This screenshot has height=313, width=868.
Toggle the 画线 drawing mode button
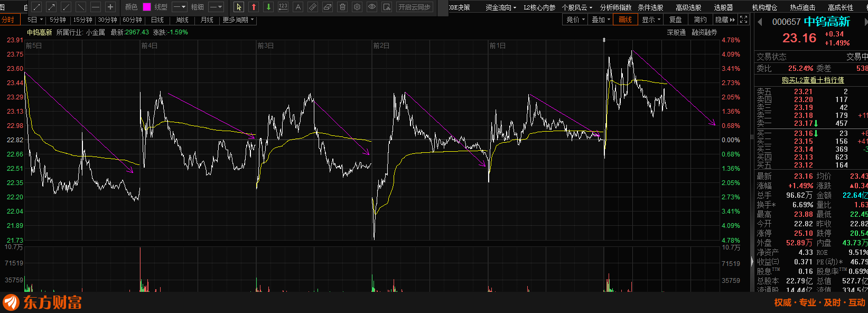click(x=625, y=20)
